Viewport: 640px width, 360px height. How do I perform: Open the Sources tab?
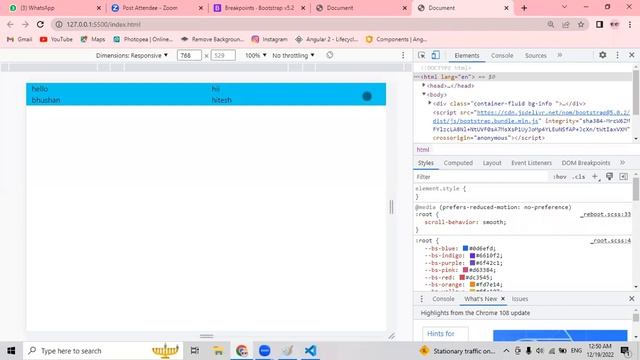536,56
